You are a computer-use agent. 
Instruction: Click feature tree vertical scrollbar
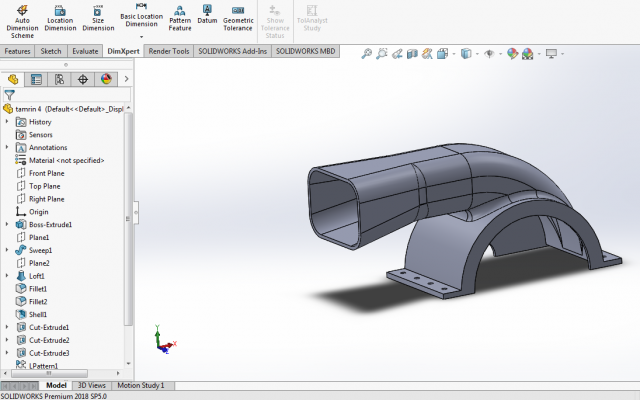coord(128,219)
